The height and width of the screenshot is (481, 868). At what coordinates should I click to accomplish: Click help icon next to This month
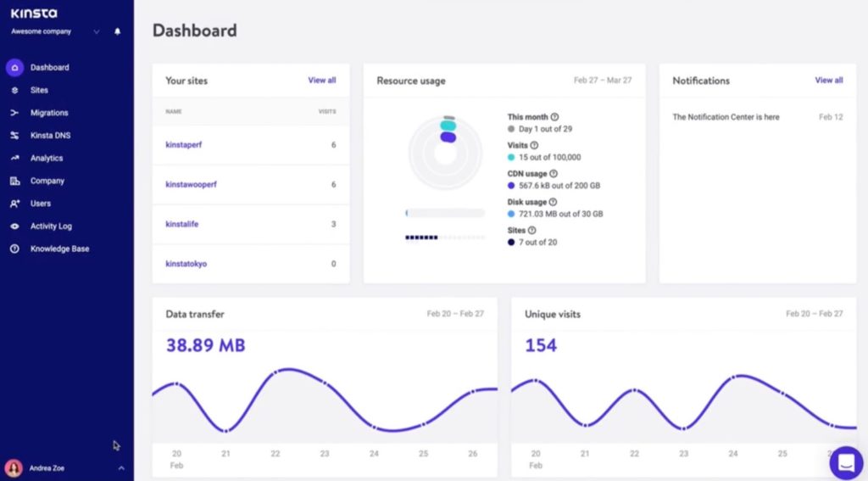pos(554,117)
